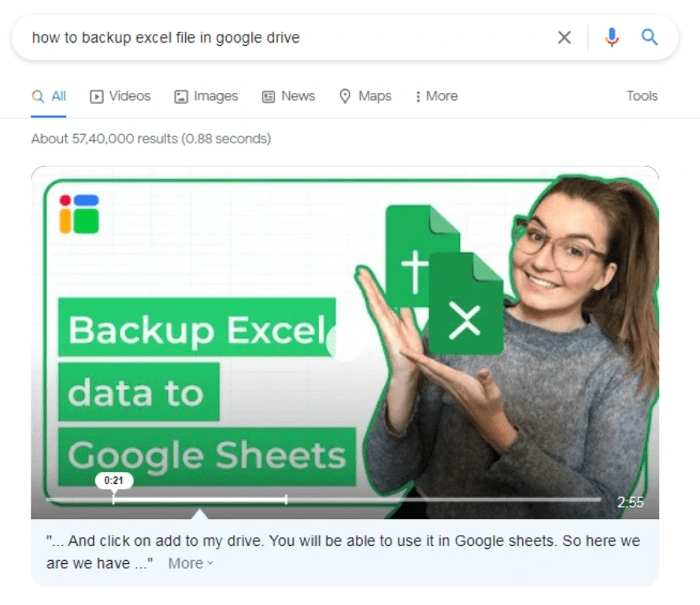Click the 2:55 video duration label
The height and width of the screenshot is (605, 700).
pos(631,503)
